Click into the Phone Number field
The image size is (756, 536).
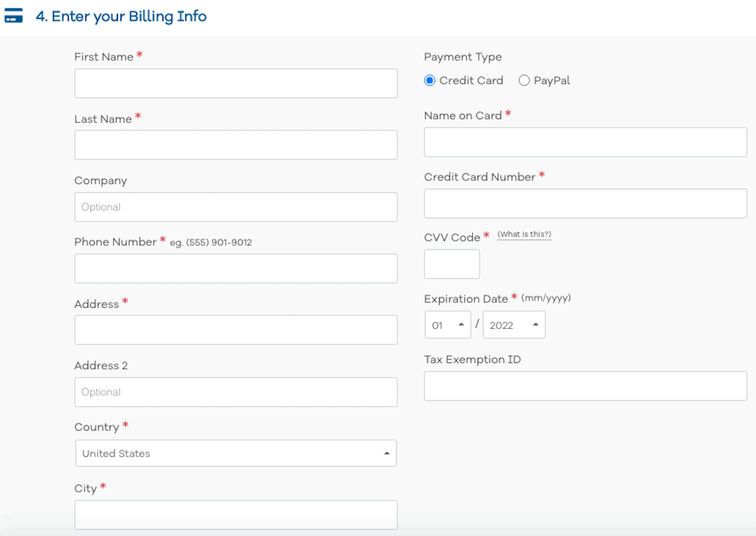click(x=235, y=268)
